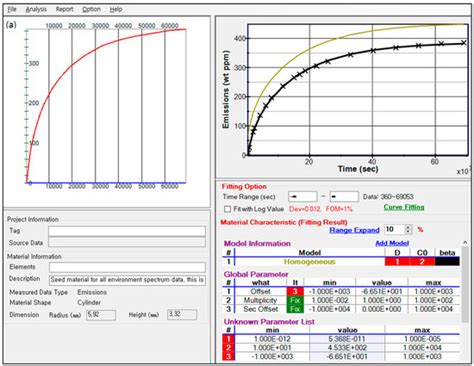Screen dimensions: 474x366
Task: Toggle the red It cell for Offset
Action: click(x=295, y=291)
